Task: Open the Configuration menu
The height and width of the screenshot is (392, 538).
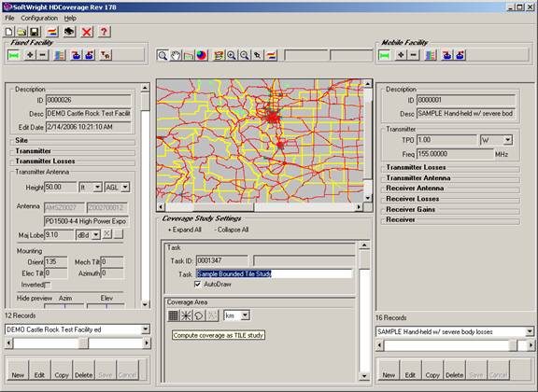Action: 39,18
